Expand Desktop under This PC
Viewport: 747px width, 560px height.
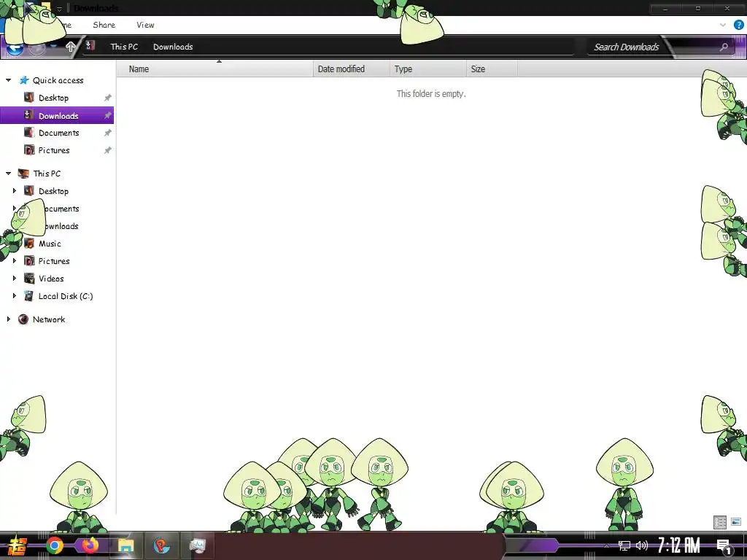click(x=15, y=191)
